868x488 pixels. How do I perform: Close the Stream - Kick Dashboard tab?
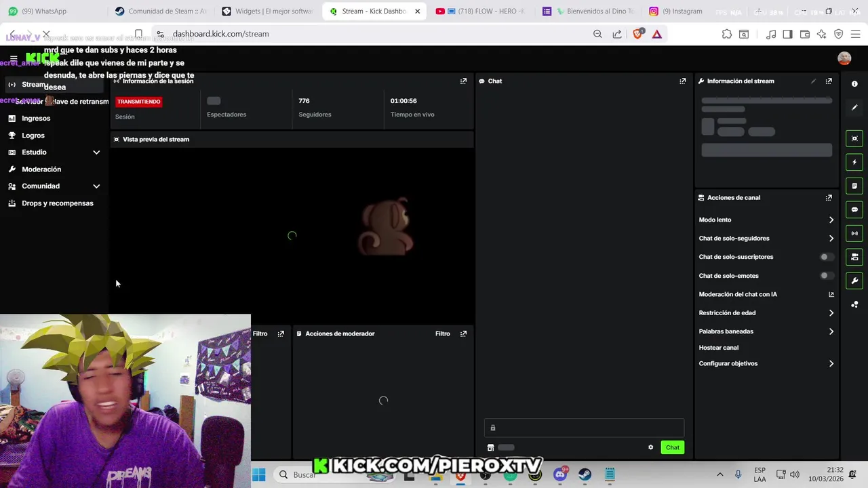click(x=417, y=11)
